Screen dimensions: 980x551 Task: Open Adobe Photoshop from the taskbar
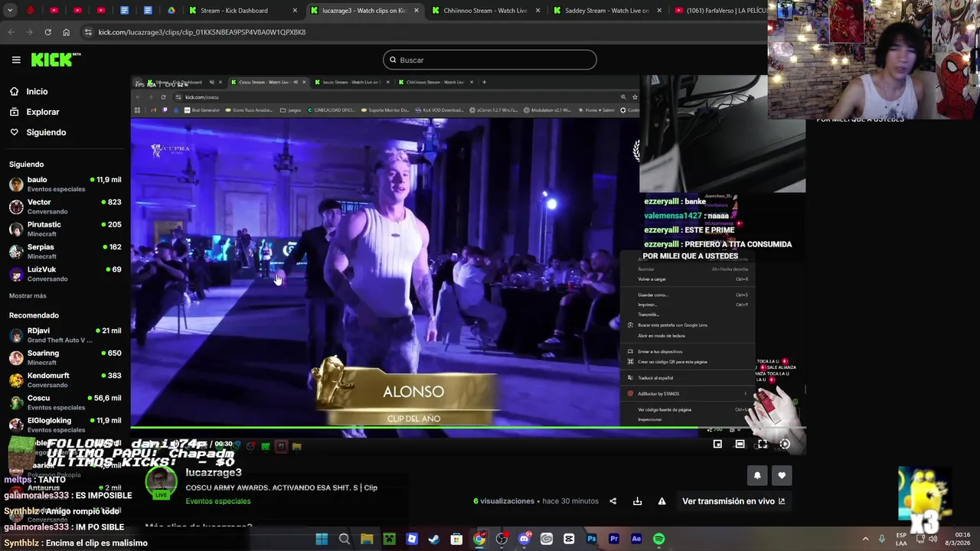[x=591, y=539]
